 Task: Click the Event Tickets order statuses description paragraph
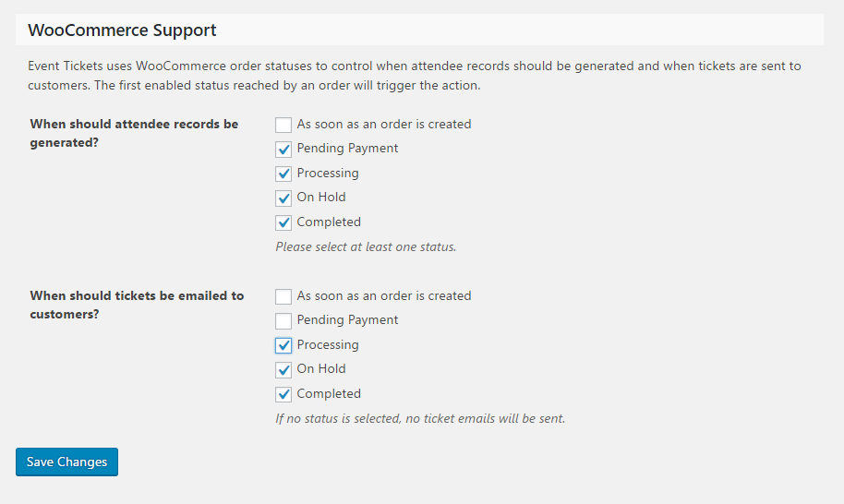(x=415, y=76)
